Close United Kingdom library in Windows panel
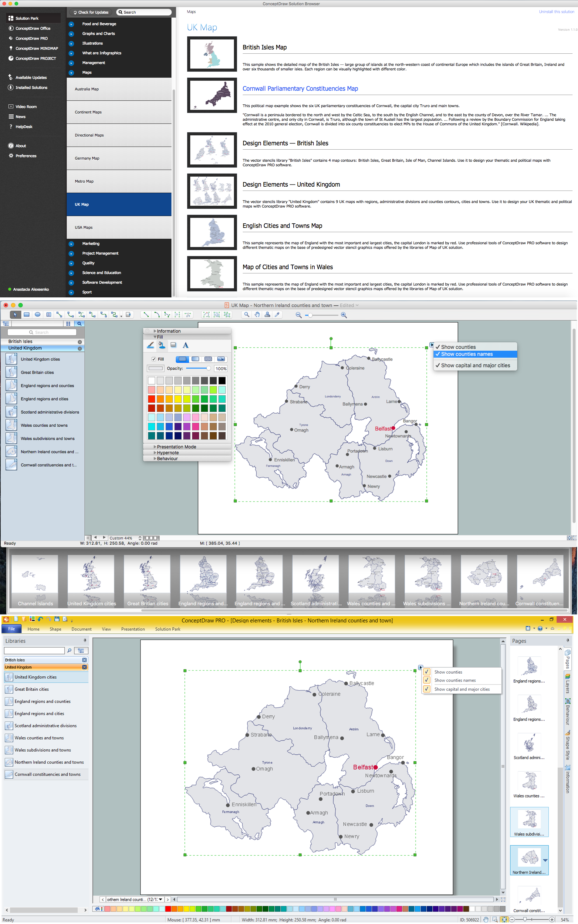Image resolution: width=578 pixels, height=924 pixels. (84, 667)
